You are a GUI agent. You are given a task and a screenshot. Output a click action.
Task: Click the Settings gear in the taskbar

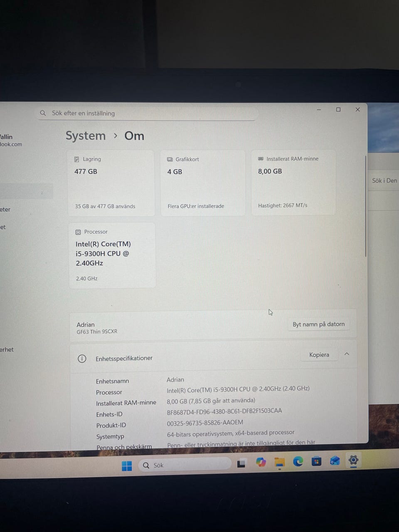pyautogui.click(x=353, y=460)
